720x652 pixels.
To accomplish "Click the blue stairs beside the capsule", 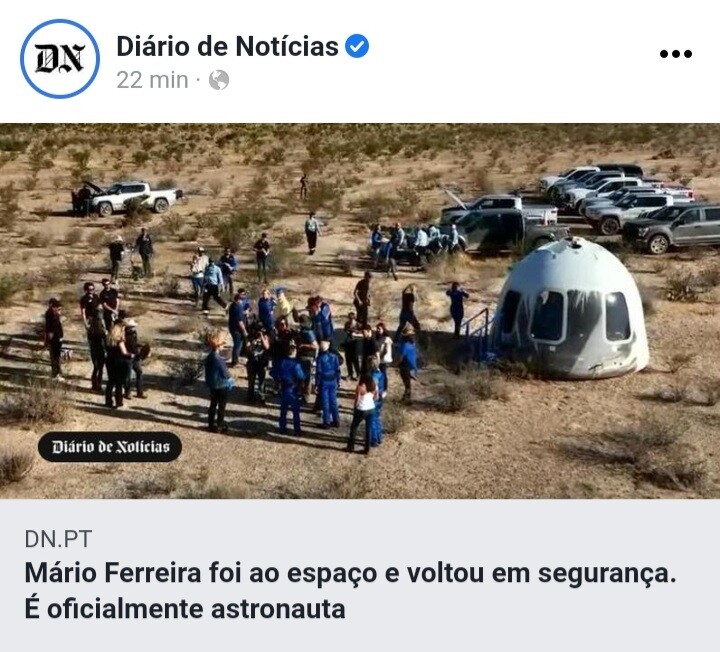I will click(479, 335).
